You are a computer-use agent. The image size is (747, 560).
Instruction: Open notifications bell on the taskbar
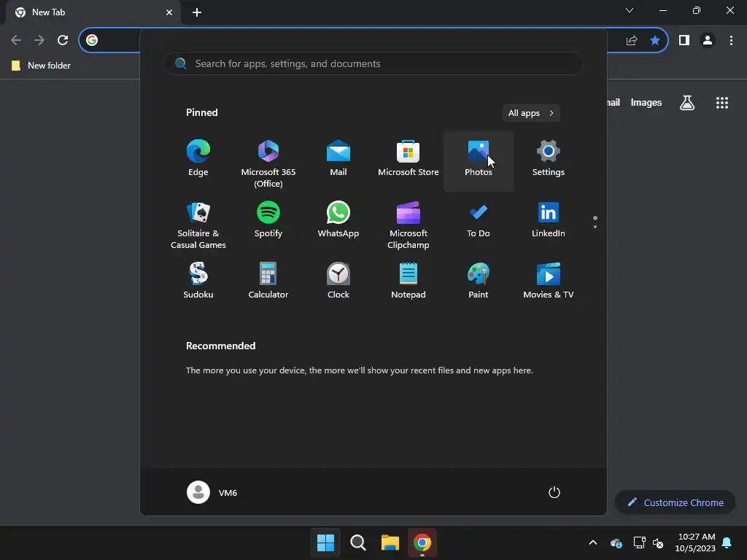(x=727, y=542)
